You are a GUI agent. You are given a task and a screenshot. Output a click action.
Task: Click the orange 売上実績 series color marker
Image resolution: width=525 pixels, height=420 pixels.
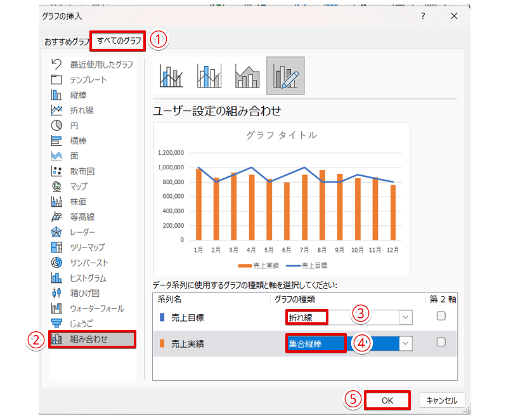[162, 343]
